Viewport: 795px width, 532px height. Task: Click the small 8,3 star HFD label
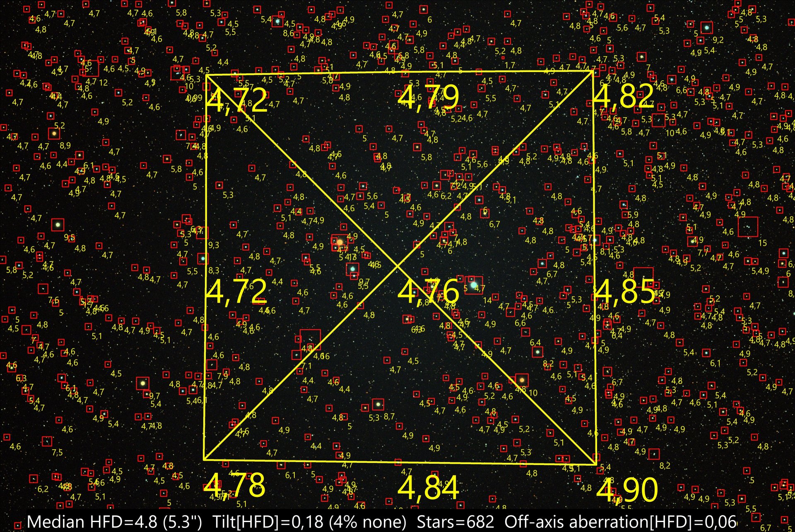point(214,271)
